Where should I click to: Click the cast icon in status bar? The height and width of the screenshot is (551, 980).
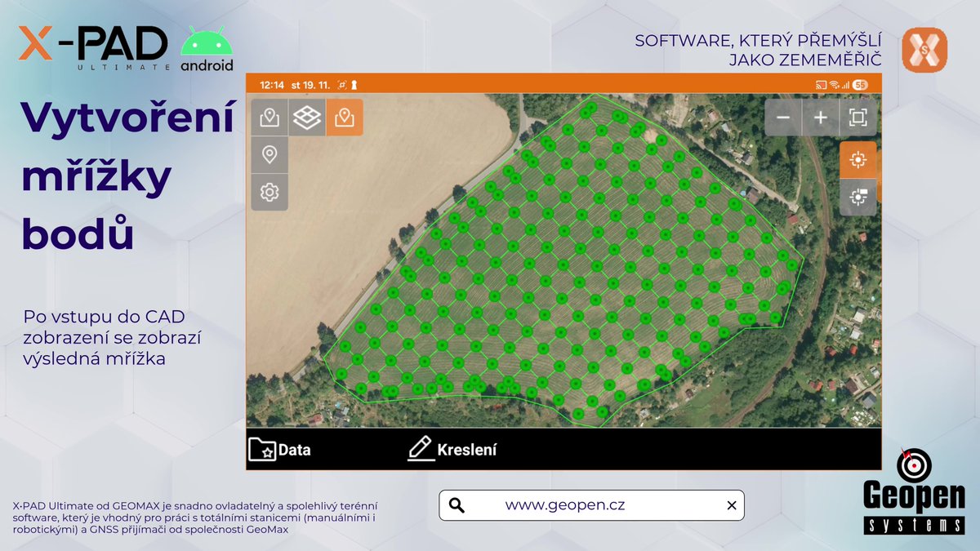tap(821, 85)
